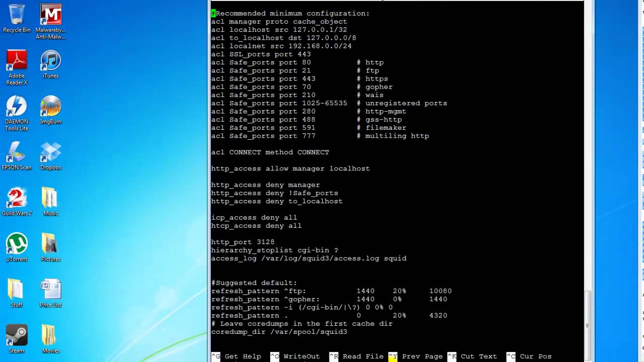Click the 'acl to_localhost dst 127.0.0.0/8' line
Image resolution: width=644 pixels, height=362 pixels.
point(284,38)
